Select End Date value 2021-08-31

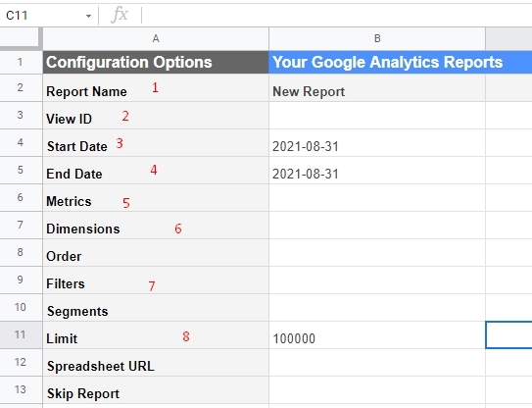377,171
